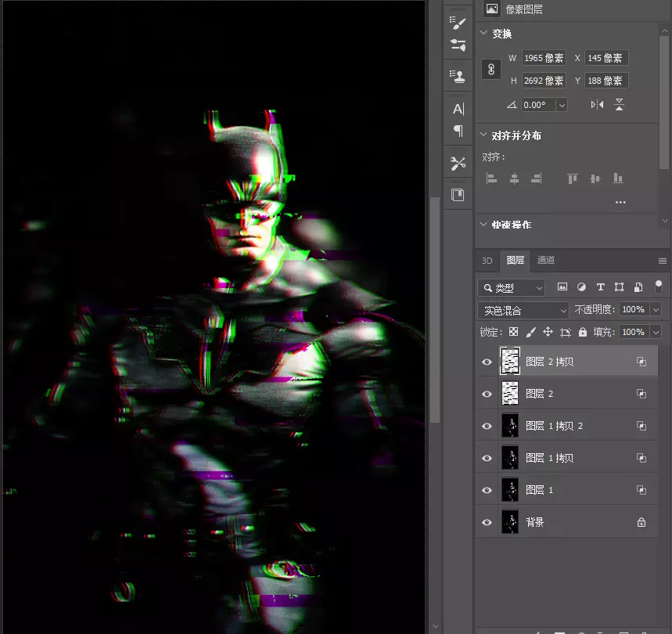The image size is (672, 634).
Task: Open the Clone Source stamp panel icon
Action: click(458, 76)
